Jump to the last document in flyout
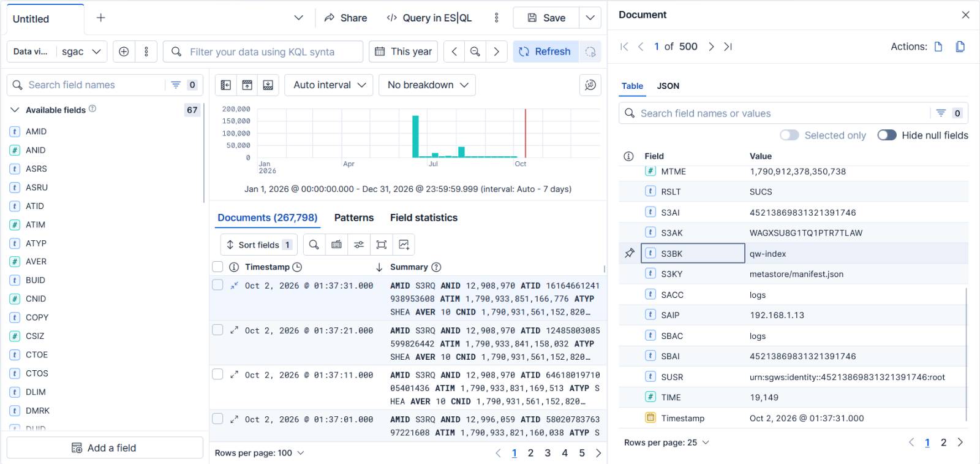The width and height of the screenshot is (980, 464). click(728, 47)
